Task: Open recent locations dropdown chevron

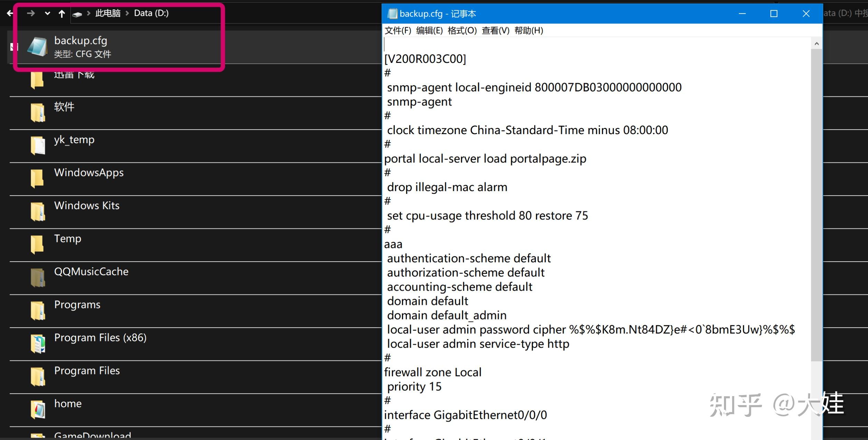Action: click(47, 13)
